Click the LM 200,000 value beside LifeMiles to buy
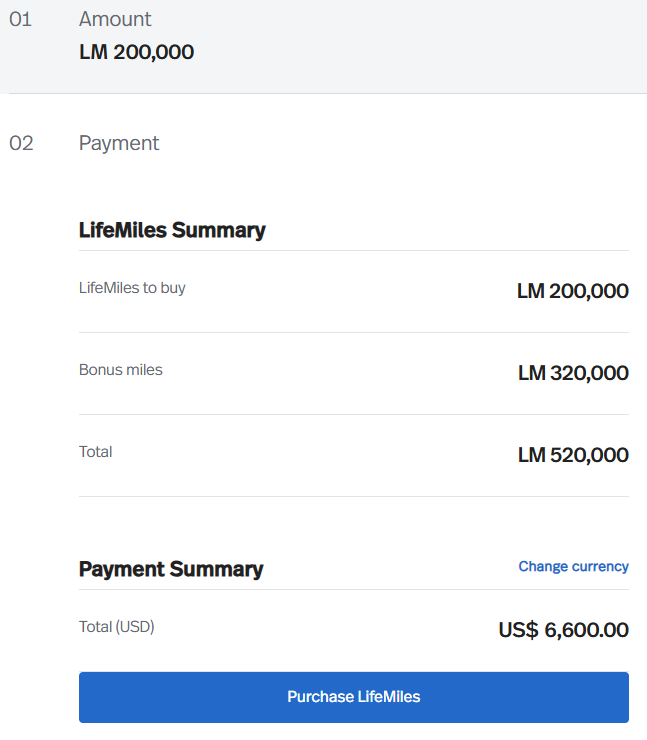Screen dimensions: 647x740 pyautogui.click(x=572, y=291)
